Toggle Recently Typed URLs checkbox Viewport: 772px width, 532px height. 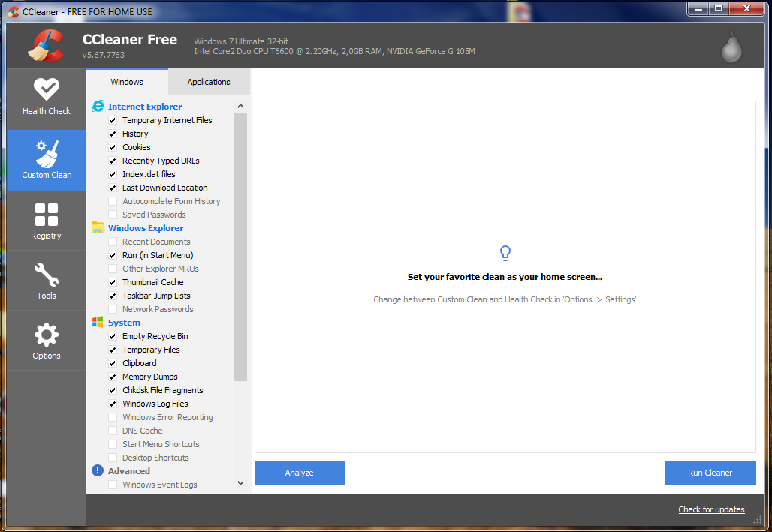[113, 161]
